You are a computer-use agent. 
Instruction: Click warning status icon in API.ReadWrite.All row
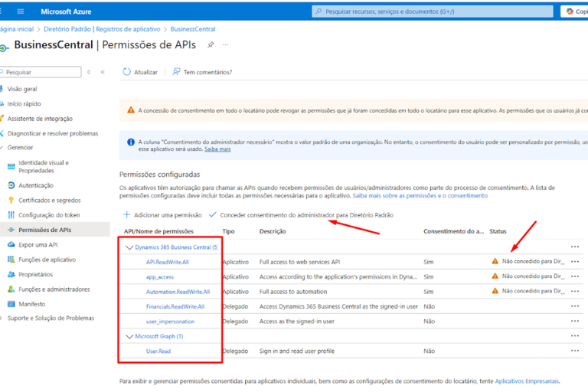tap(495, 261)
